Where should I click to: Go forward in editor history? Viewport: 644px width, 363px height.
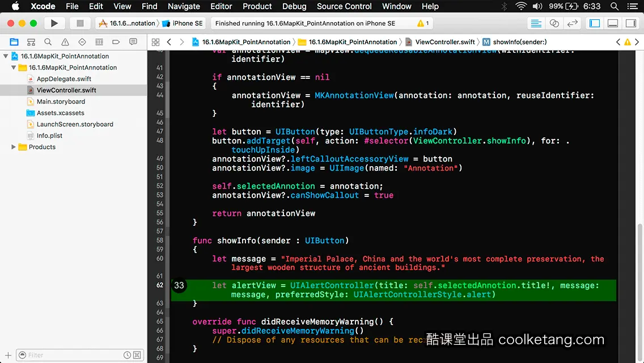(182, 42)
